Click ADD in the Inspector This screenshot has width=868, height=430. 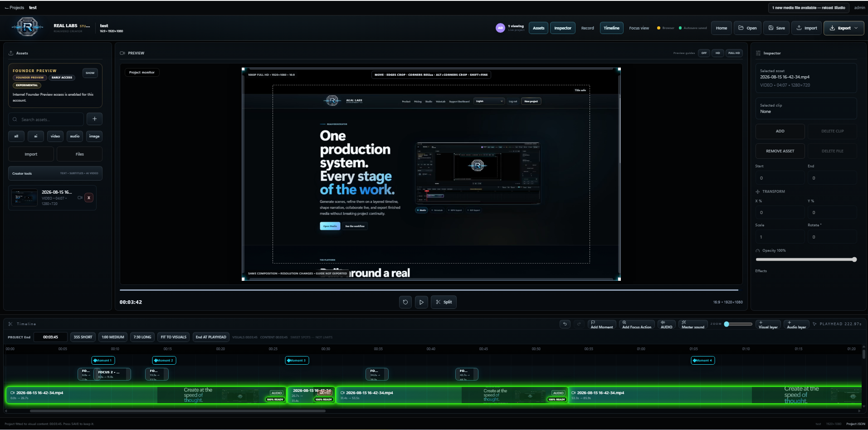tap(780, 131)
